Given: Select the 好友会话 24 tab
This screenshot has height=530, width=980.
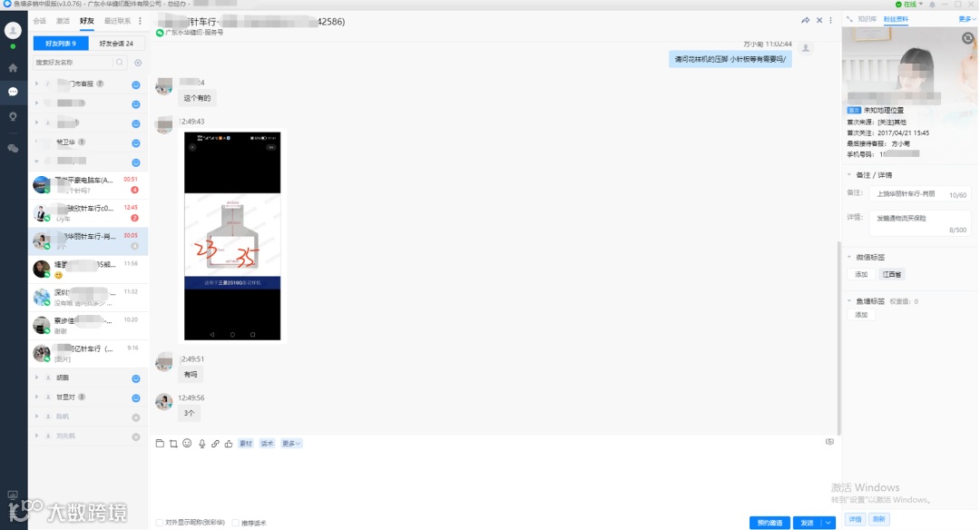Looking at the screenshot, I should coord(116,44).
